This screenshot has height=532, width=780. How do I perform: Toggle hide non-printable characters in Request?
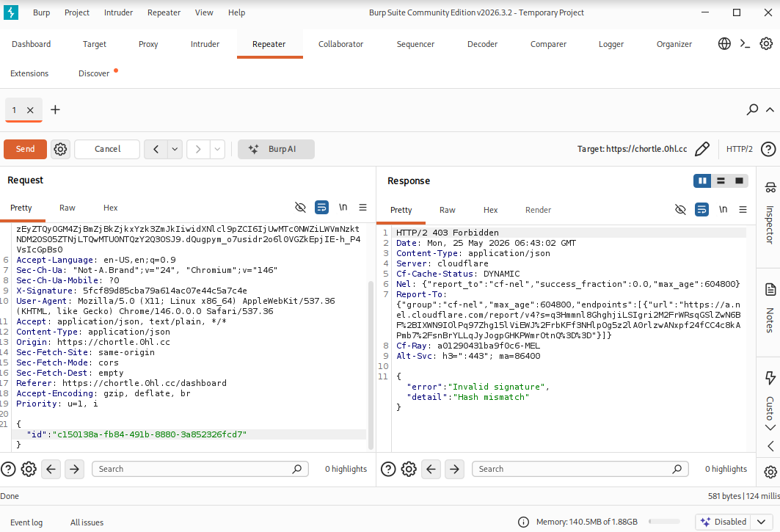point(300,207)
